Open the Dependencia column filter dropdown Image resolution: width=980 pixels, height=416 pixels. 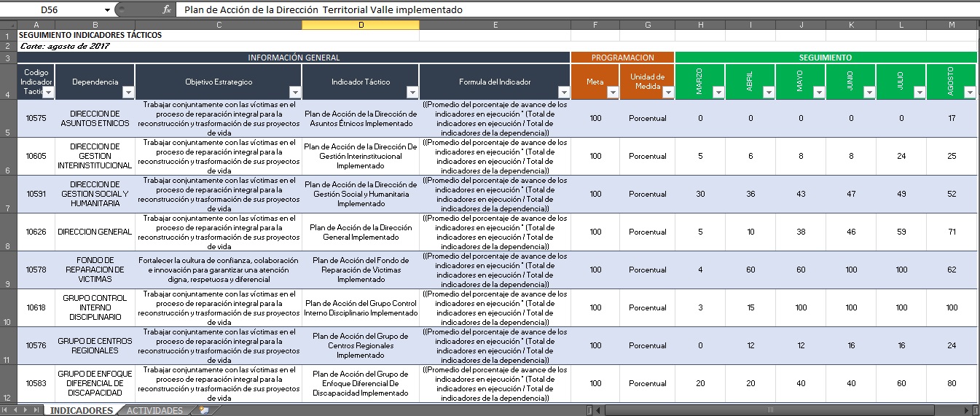tap(128, 93)
